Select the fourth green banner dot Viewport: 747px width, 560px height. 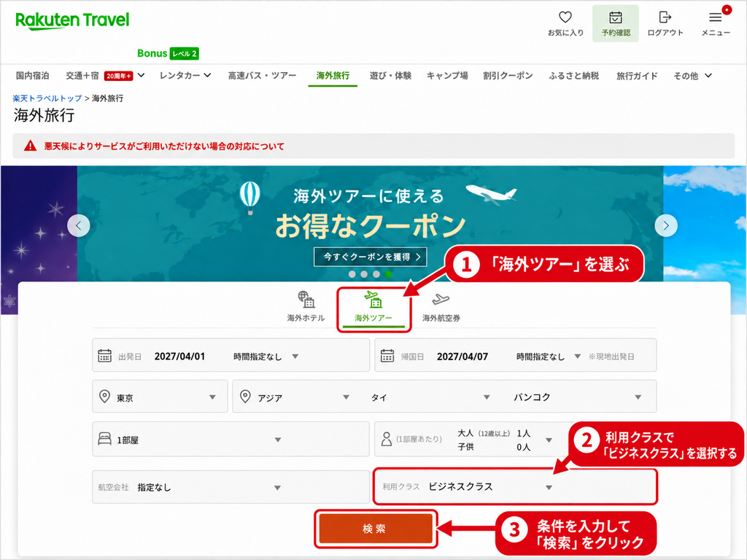point(389,274)
